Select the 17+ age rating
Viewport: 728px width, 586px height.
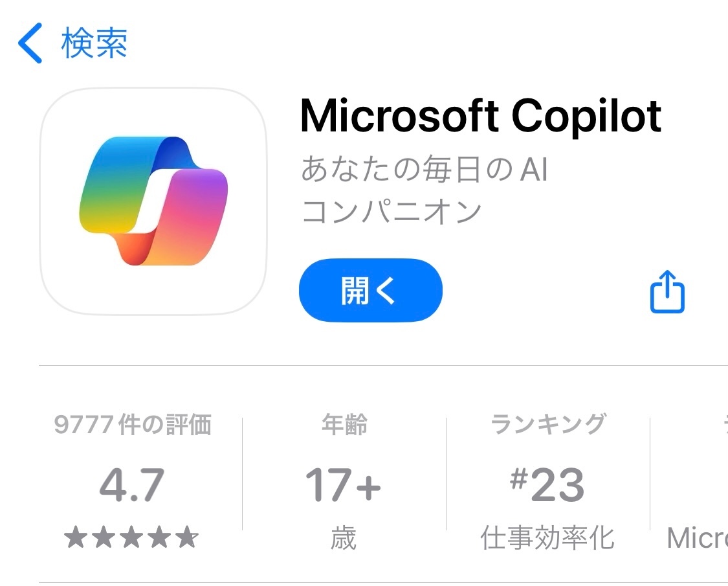[x=343, y=485]
